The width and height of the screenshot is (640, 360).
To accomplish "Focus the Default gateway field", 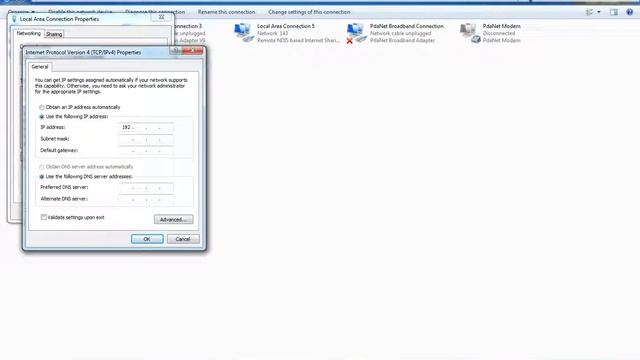I will (x=146, y=151).
